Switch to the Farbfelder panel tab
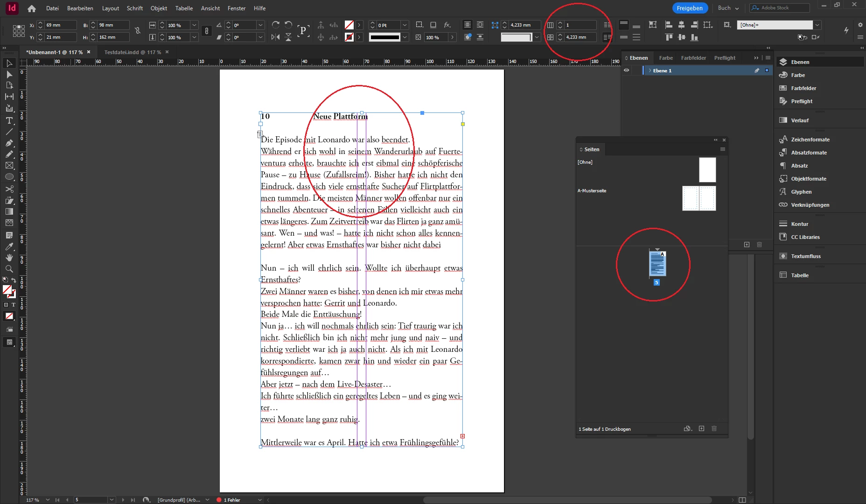 (693, 58)
